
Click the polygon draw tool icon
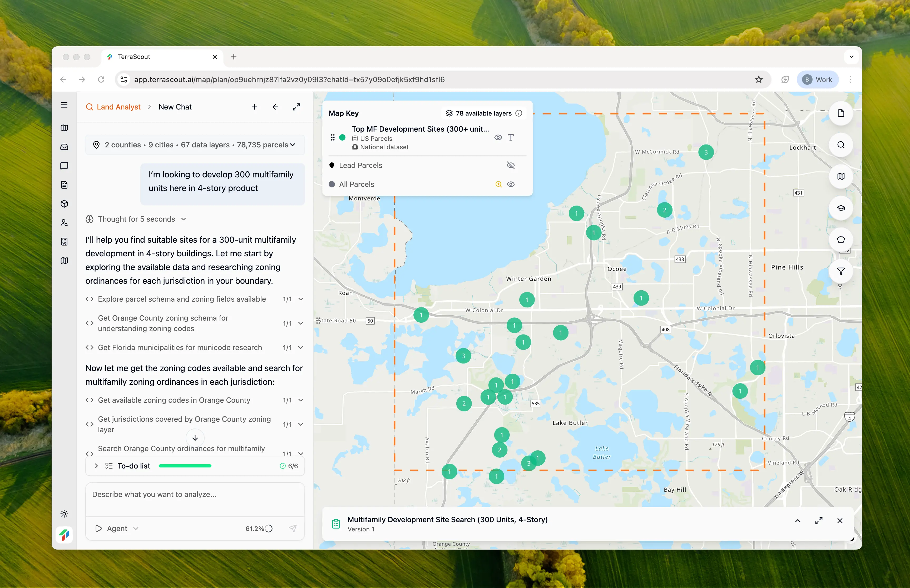click(840, 240)
